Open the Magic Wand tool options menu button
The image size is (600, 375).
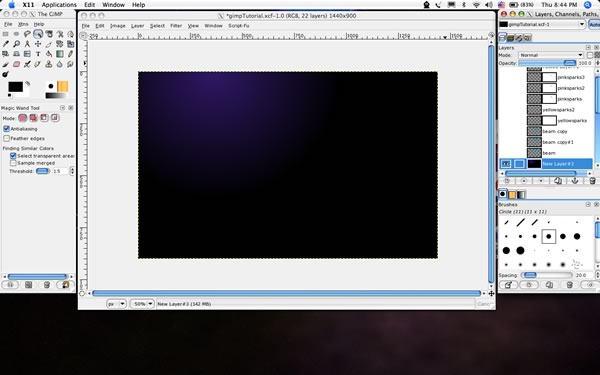63,108
